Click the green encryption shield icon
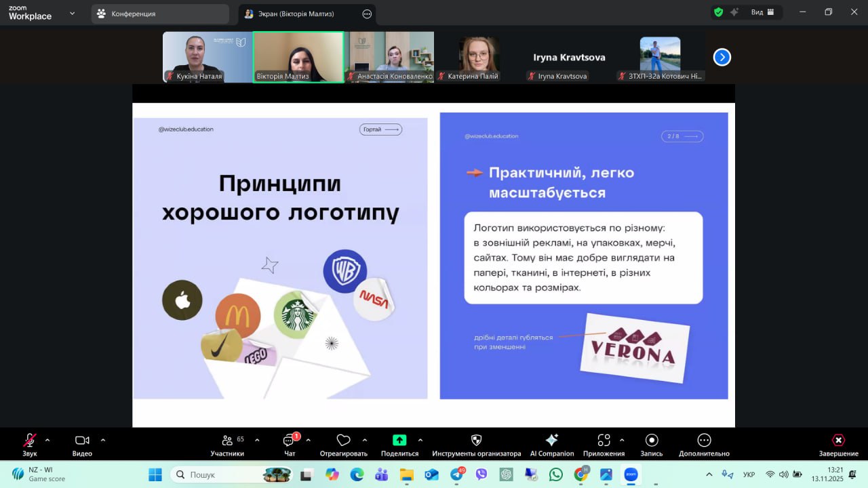This screenshot has height=488, width=868. (718, 12)
